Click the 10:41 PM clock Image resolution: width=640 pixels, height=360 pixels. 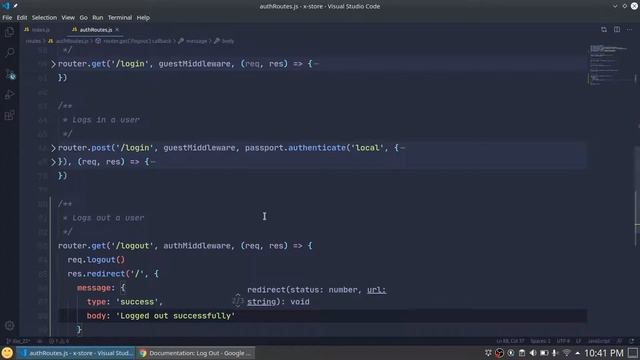pyautogui.click(x=604, y=353)
